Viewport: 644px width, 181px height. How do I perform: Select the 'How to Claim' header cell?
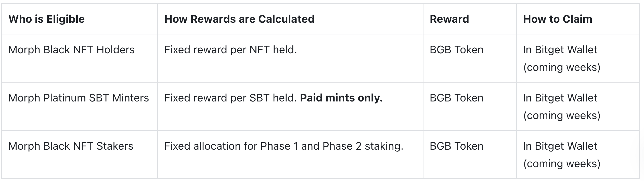click(x=558, y=19)
